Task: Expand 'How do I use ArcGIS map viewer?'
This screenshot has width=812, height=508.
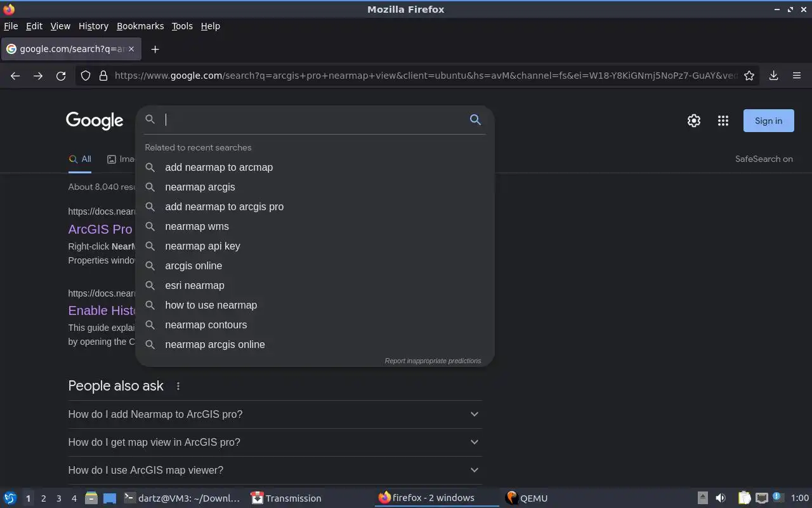Action: (275, 470)
